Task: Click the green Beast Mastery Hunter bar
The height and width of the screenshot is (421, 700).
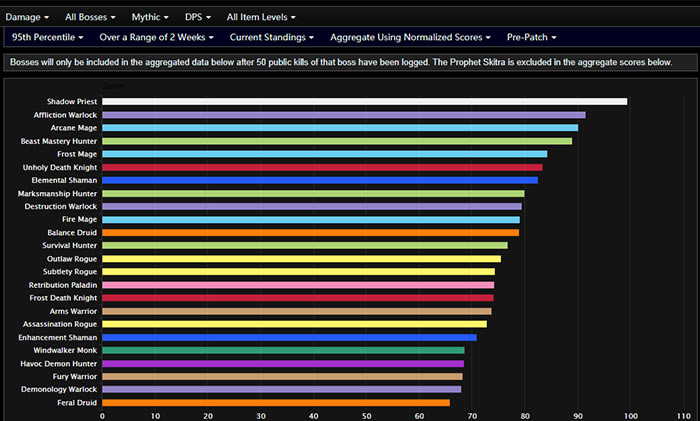Action: click(x=337, y=141)
